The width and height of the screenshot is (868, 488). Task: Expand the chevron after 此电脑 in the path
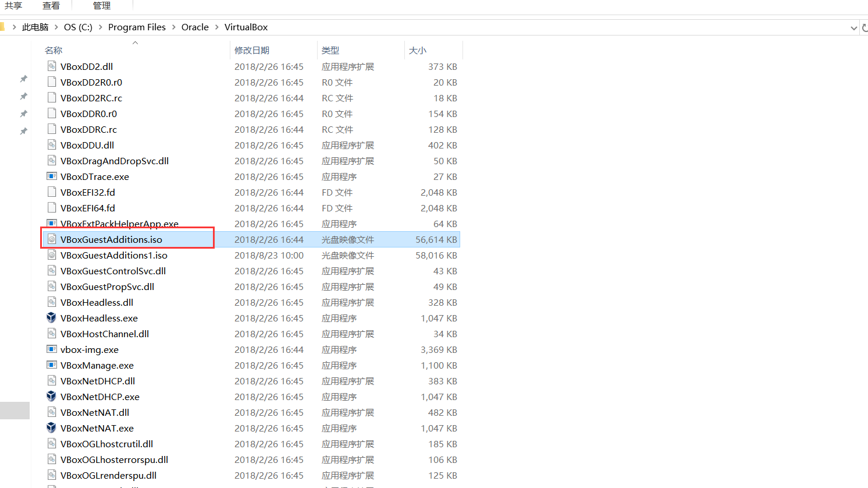pos(56,27)
